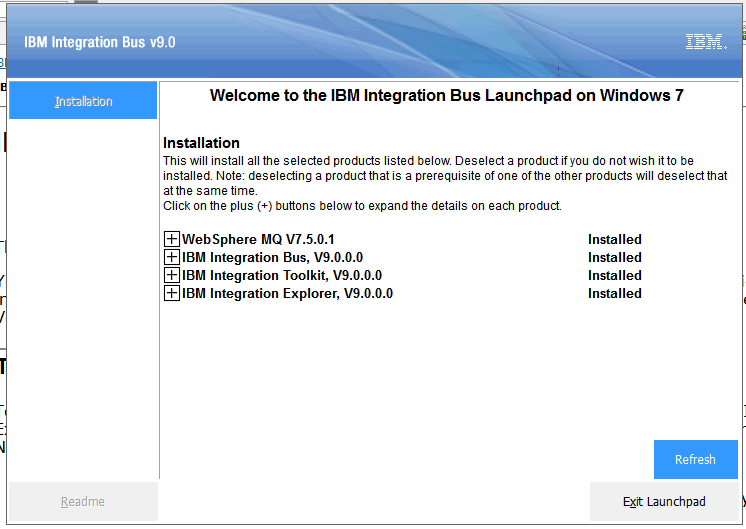This screenshot has width=746, height=529.
Task: Click the WebSphere MQ V7.5.0.1 product name
Action: coord(258,239)
